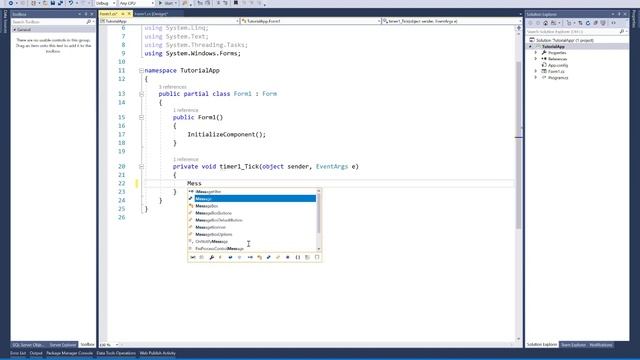Open the Output window tab
The image size is (640, 360).
tap(36, 353)
